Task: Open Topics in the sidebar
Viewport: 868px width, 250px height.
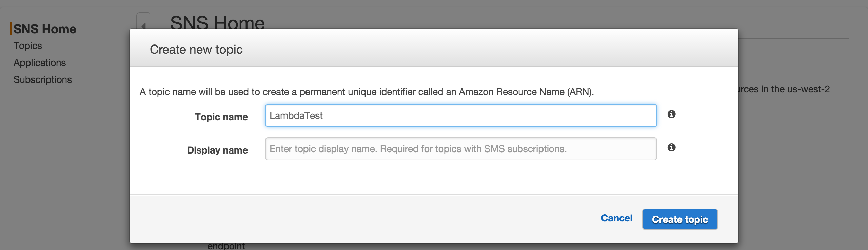Action: [x=28, y=46]
